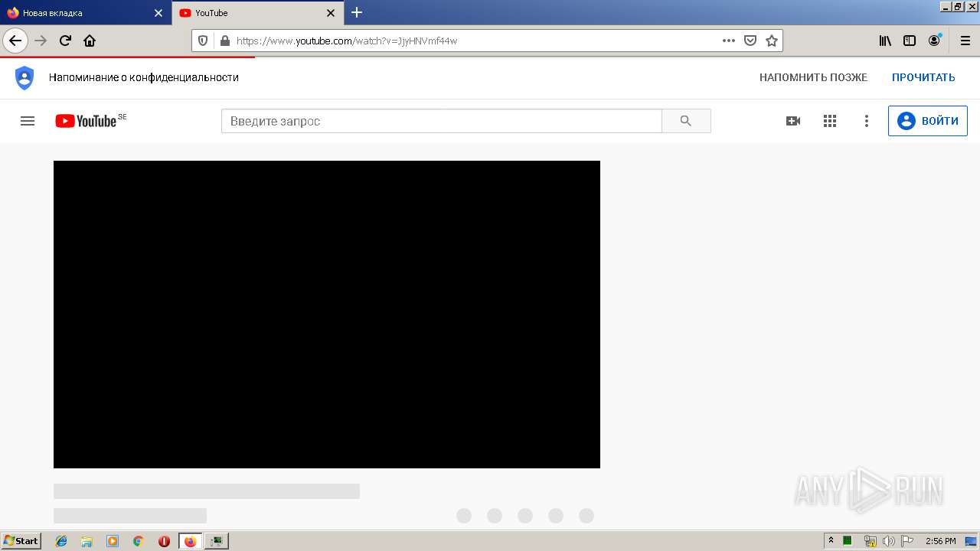The height and width of the screenshot is (551, 980).
Task: Click the 2:56 PM system clock
Action: 940,541
